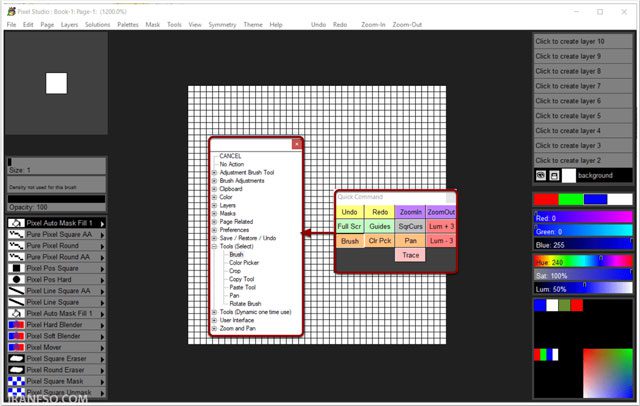
Task: Choose the Pixel Pos Square brush icon
Action: (16, 268)
